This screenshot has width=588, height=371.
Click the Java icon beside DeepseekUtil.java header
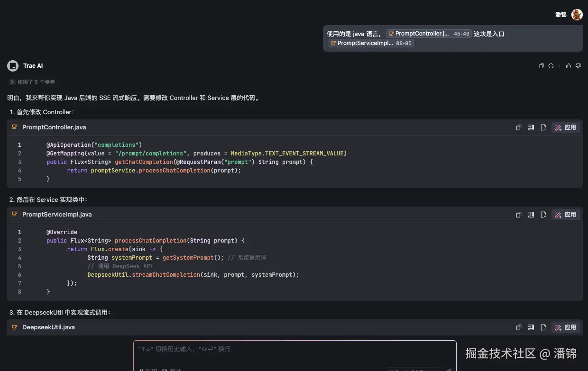15,327
